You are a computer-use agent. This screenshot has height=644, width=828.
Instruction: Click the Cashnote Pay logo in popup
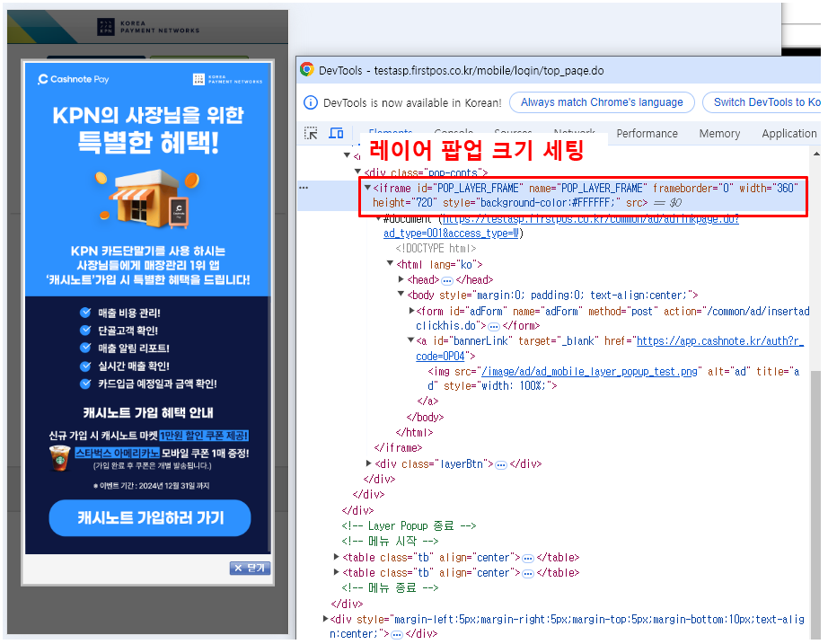(74, 79)
